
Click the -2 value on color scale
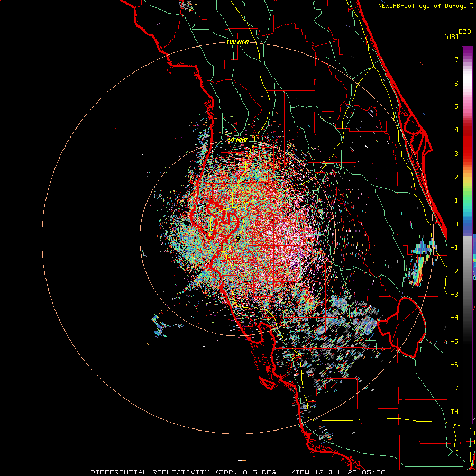pyautogui.click(x=454, y=271)
